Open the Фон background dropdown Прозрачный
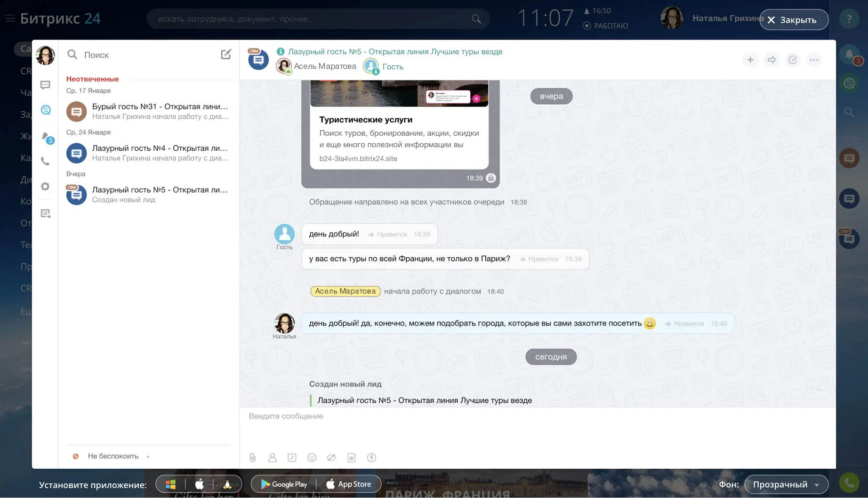This screenshot has width=868, height=498. tap(785, 484)
